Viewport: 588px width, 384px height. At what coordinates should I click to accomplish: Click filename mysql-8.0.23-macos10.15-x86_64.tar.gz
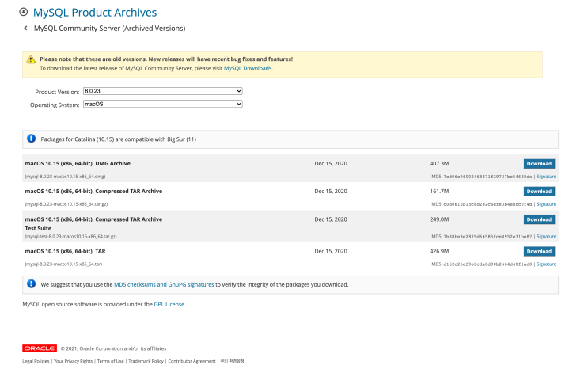point(66,204)
